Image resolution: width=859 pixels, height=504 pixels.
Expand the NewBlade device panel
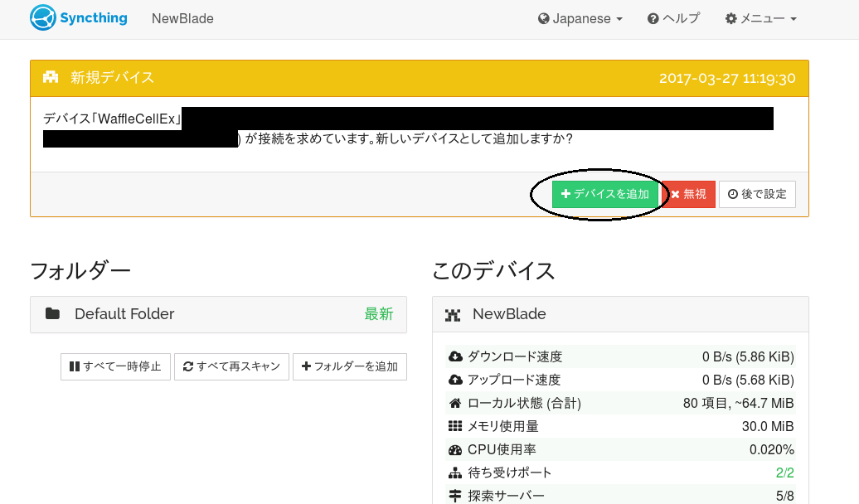tap(620, 314)
